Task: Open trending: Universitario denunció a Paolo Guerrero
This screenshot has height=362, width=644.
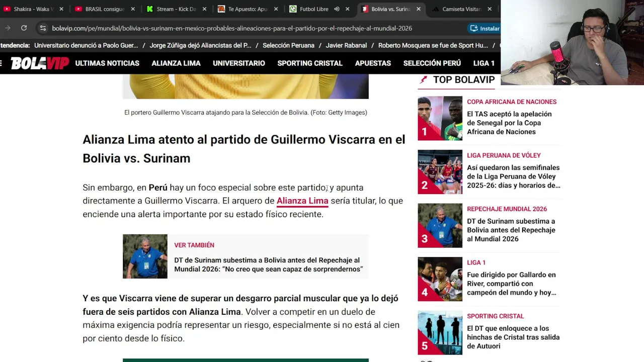Action: [x=86, y=45]
